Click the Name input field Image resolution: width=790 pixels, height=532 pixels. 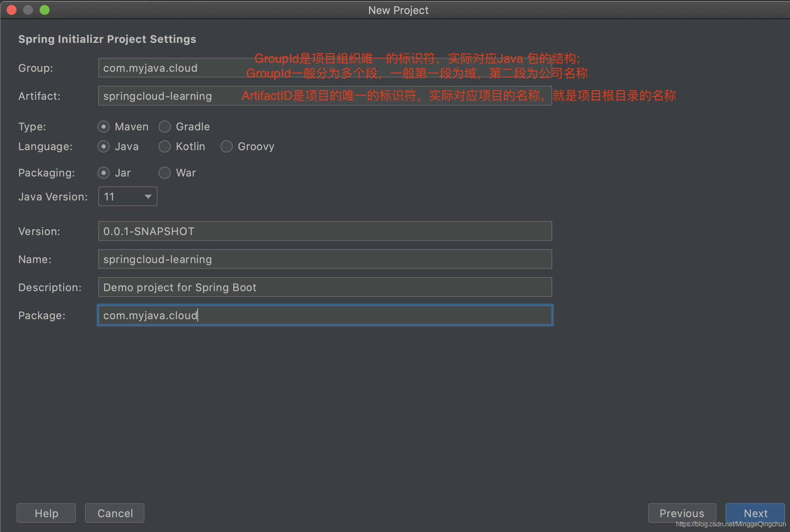click(325, 259)
